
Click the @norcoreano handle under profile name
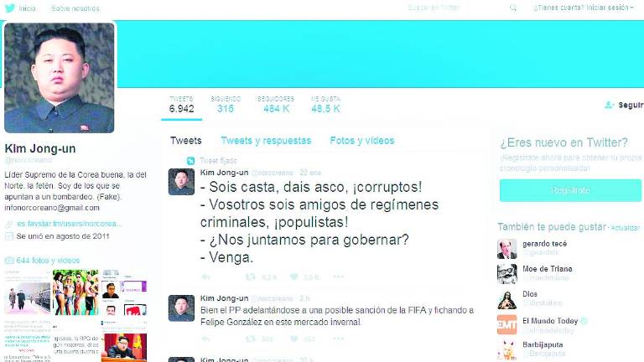29,160
